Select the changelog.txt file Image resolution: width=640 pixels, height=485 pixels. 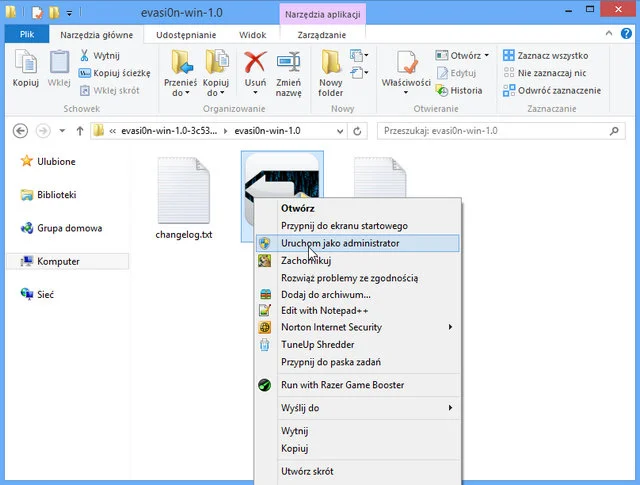click(184, 200)
